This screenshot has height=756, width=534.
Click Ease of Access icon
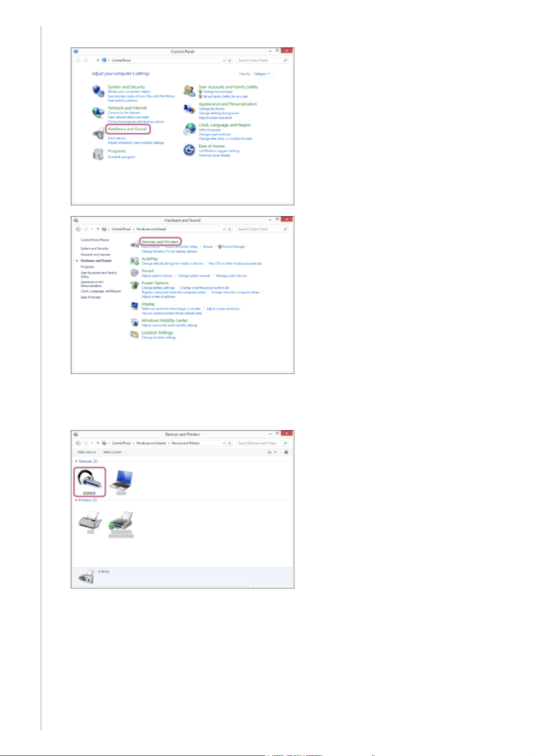coord(189,150)
